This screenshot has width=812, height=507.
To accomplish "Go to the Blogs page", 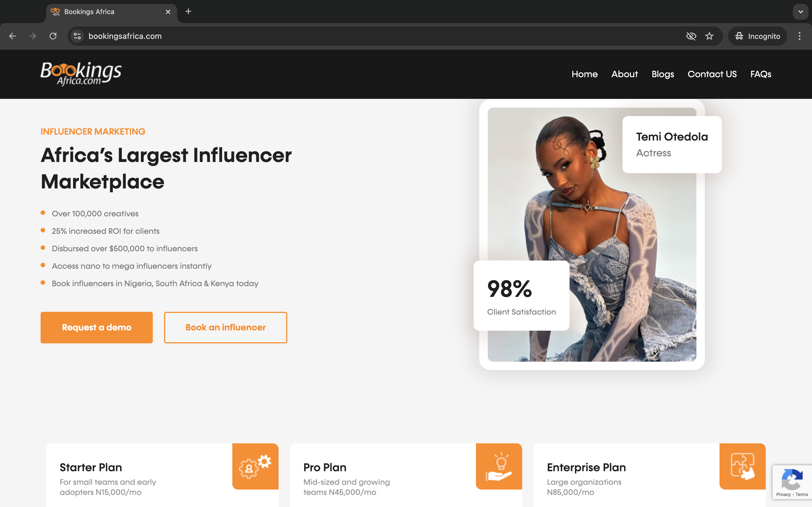I will click(x=663, y=74).
